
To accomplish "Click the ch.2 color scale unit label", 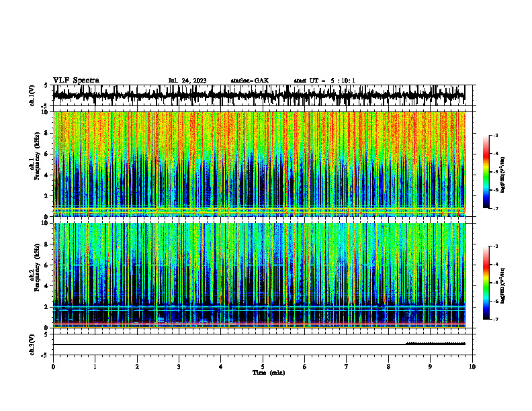I will click(x=502, y=286).
